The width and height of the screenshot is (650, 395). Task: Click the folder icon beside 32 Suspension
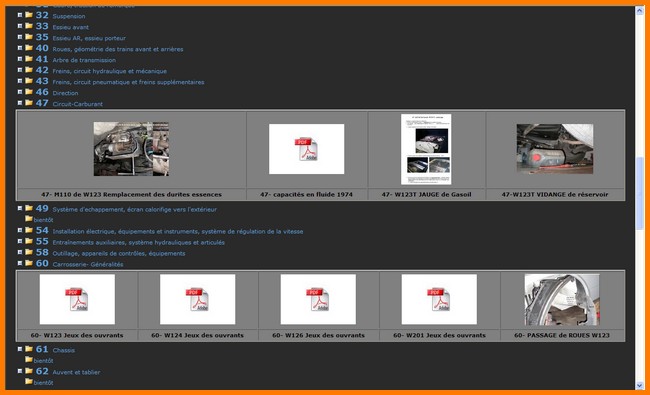tap(29, 15)
